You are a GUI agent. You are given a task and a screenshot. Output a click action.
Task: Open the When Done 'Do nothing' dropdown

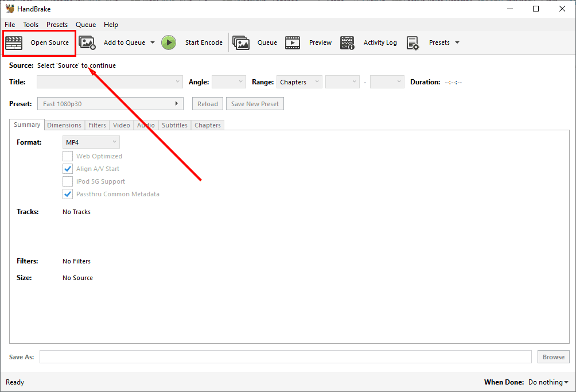[548, 382]
